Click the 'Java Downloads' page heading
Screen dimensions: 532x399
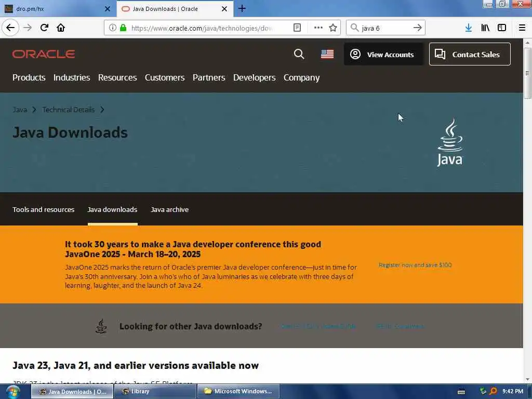tap(70, 132)
